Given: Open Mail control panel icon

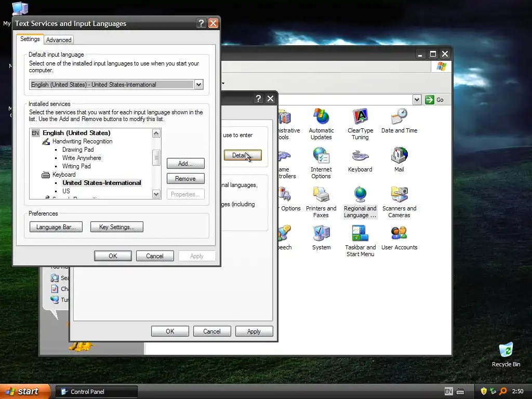Looking at the screenshot, I should [399, 160].
